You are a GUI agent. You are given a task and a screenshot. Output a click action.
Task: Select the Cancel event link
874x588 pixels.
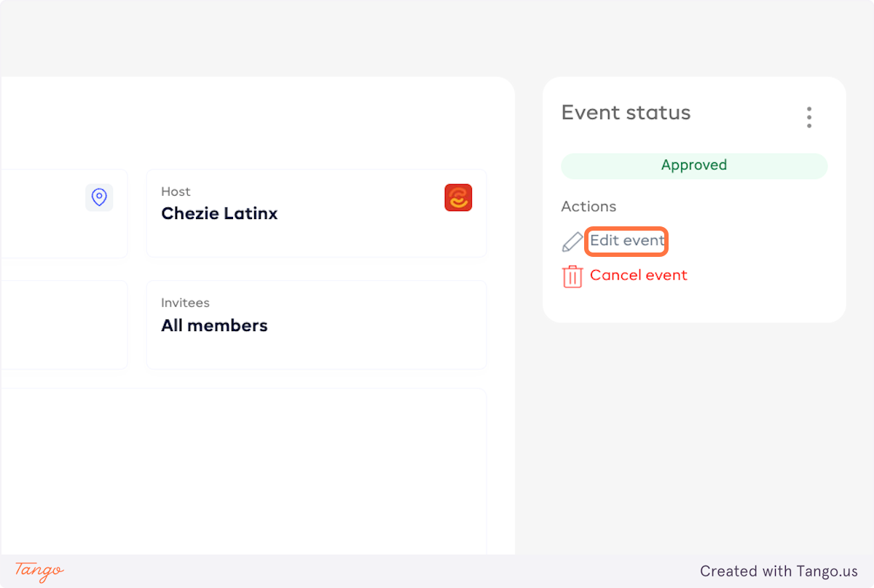click(639, 275)
